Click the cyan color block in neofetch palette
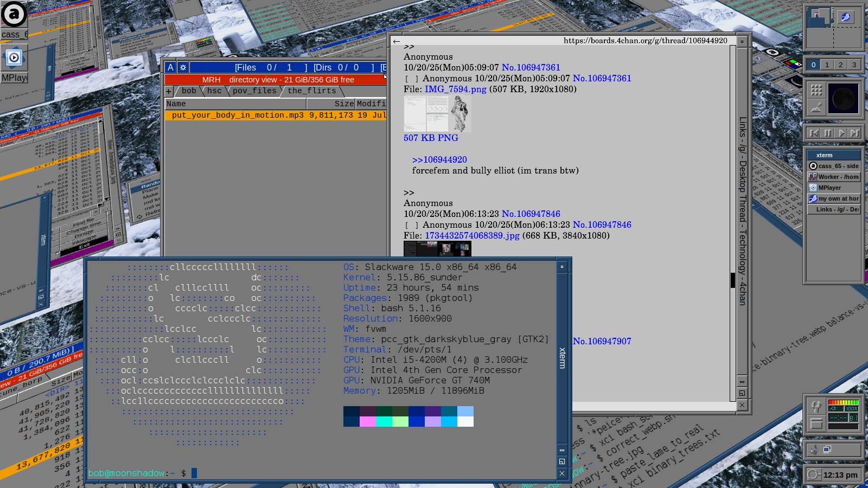Image resolution: width=868 pixels, height=488 pixels. (x=384, y=421)
